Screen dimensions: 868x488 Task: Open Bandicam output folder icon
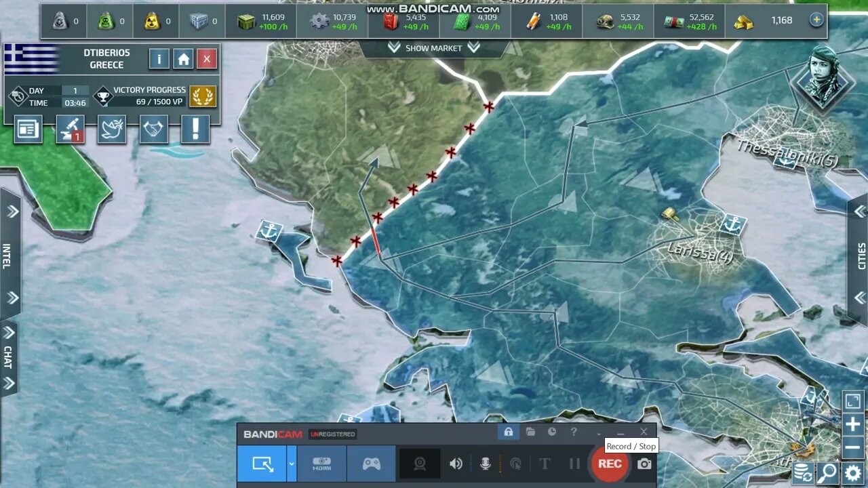tap(530, 432)
